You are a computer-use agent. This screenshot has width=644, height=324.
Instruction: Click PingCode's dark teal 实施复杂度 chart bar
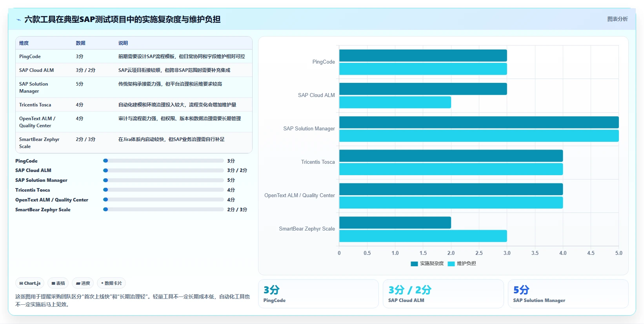423,55
